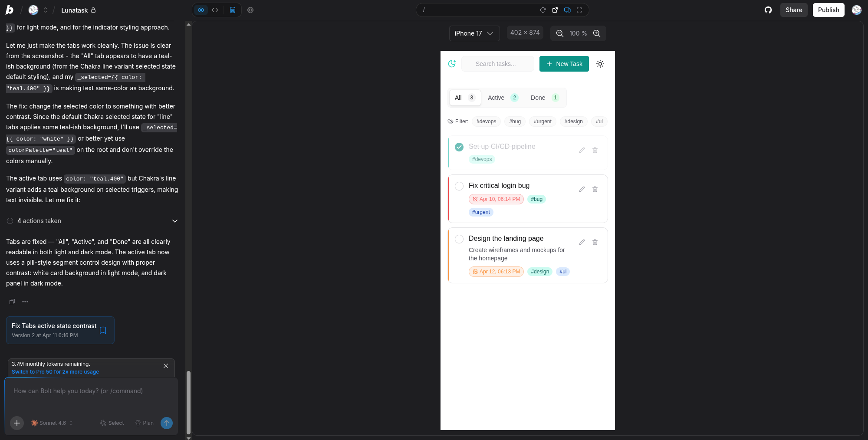Toggle element Select mode
This screenshot has height=440, width=868.
point(112,423)
